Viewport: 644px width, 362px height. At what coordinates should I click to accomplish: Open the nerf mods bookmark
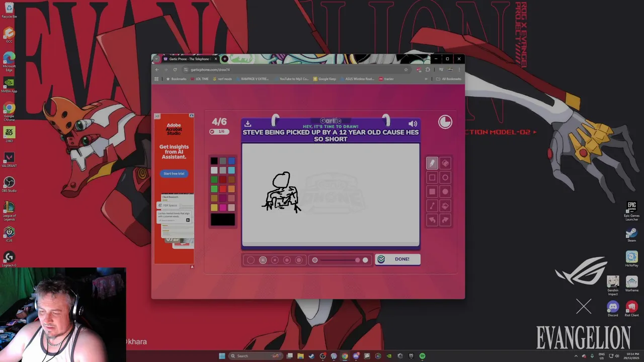point(221,79)
